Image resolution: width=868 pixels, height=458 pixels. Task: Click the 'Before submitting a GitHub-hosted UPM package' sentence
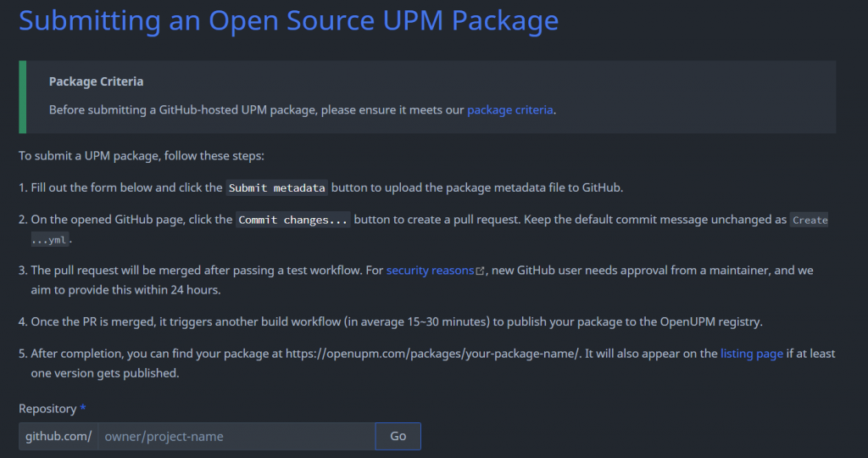pos(256,109)
